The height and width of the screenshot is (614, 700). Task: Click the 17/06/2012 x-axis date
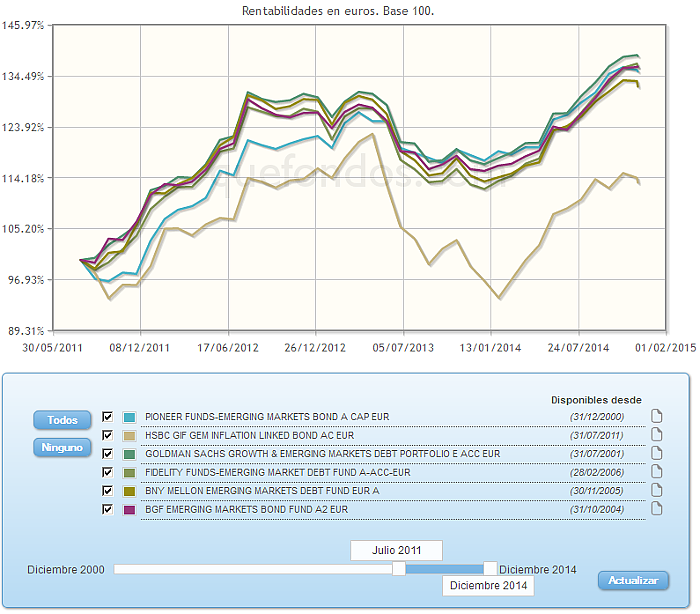point(228,348)
